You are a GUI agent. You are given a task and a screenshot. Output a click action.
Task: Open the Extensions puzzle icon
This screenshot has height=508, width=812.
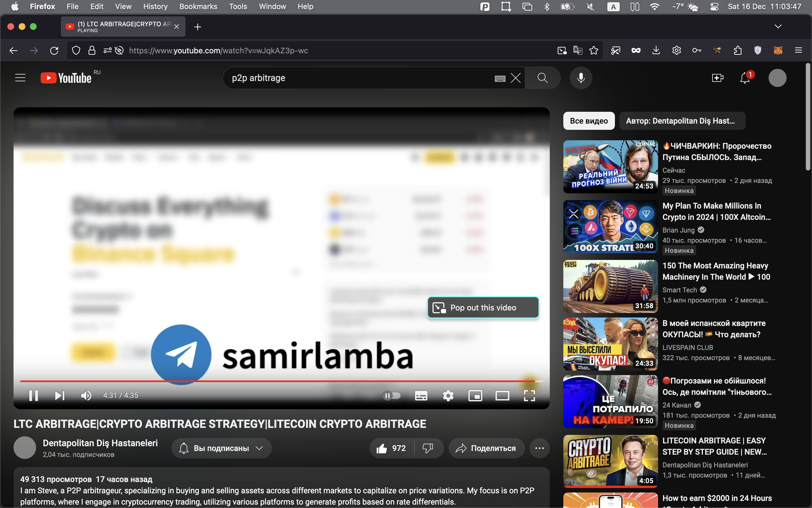tap(737, 51)
